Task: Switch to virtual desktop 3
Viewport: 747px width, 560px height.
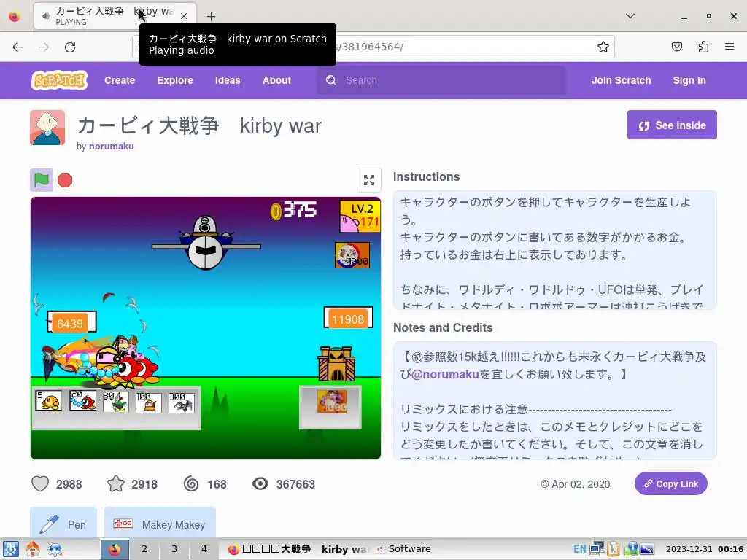Action: (x=174, y=549)
